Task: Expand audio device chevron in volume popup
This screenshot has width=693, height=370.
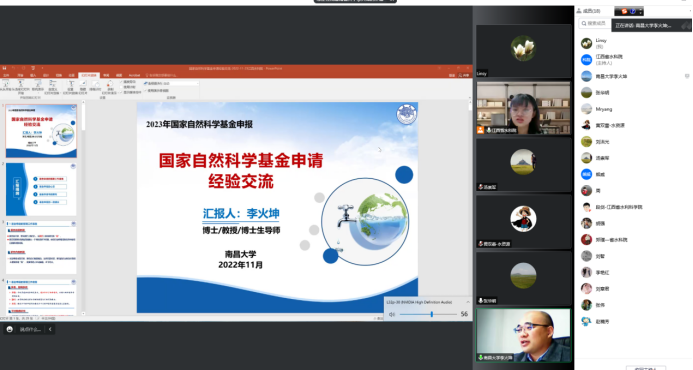Action: [468, 302]
